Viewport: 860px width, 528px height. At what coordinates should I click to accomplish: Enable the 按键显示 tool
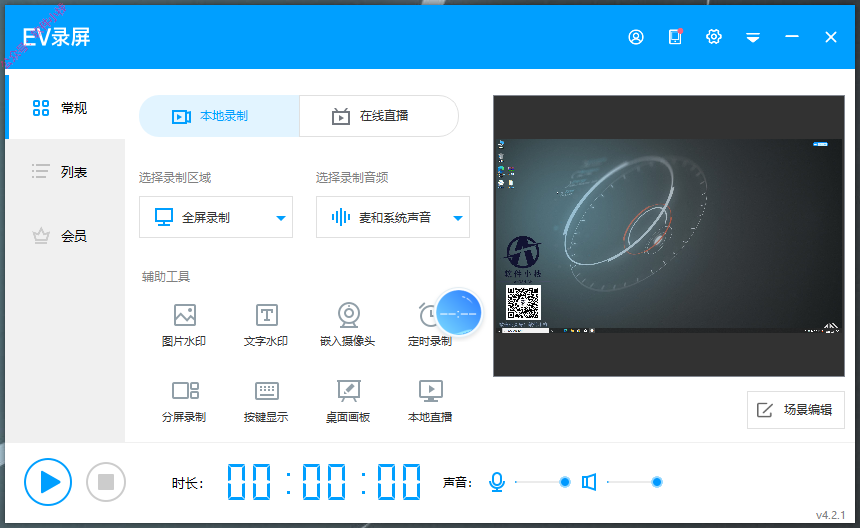(266, 401)
